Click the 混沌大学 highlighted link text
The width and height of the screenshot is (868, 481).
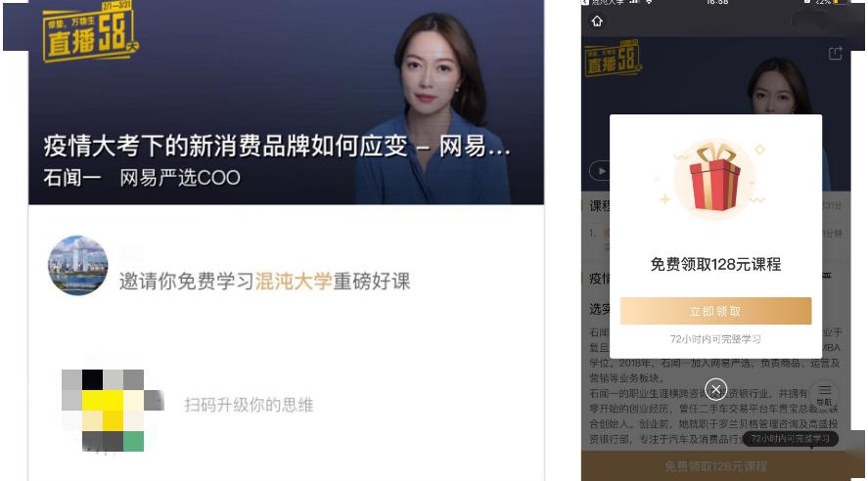tap(294, 282)
